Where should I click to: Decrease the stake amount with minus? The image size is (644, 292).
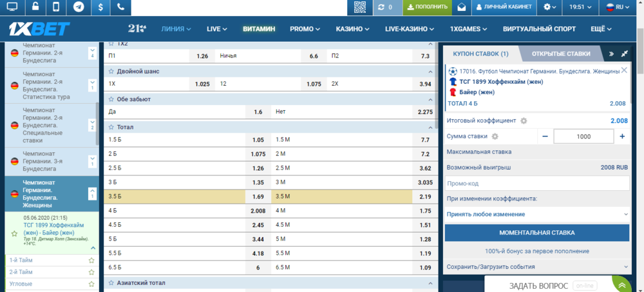coord(545,136)
